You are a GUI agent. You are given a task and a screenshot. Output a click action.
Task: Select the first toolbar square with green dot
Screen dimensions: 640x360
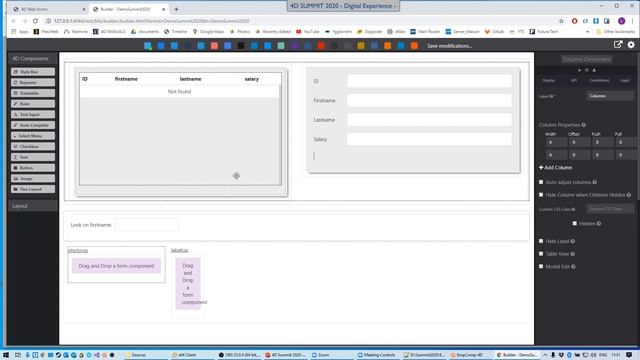coord(148,46)
